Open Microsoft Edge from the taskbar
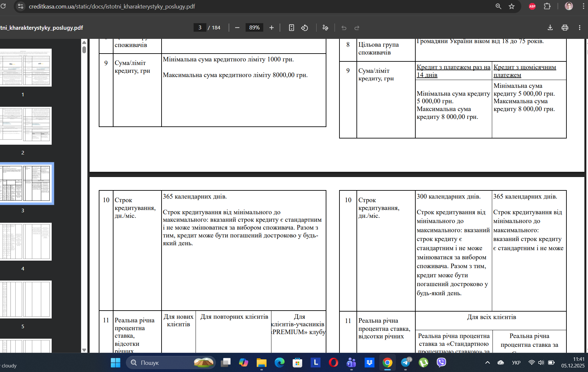588x372 pixels. 280,363
